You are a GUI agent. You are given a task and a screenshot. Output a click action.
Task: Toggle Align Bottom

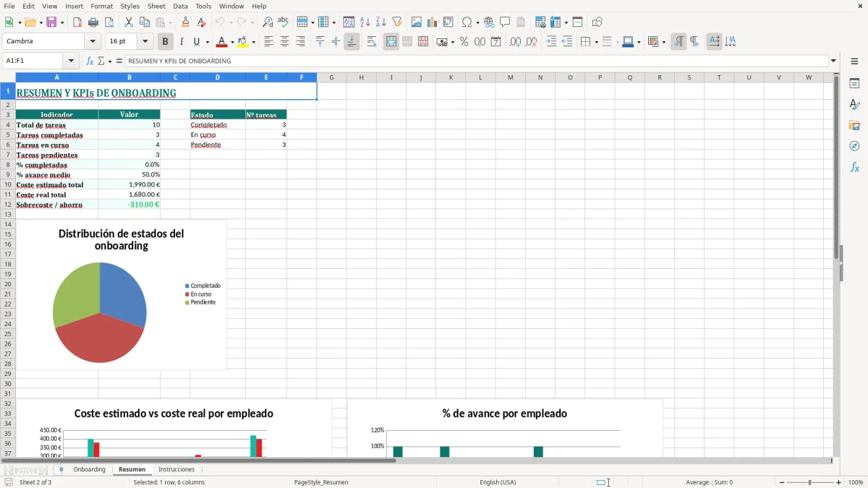click(352, 42)
